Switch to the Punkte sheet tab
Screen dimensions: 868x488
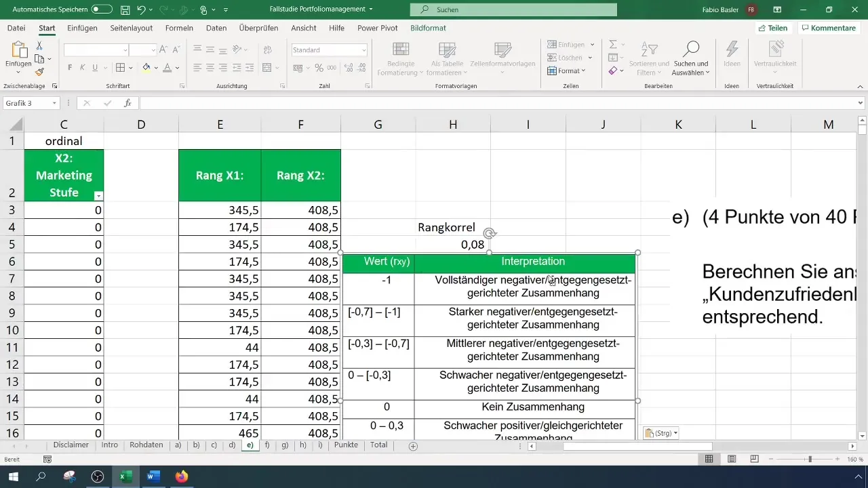(346, 445)
